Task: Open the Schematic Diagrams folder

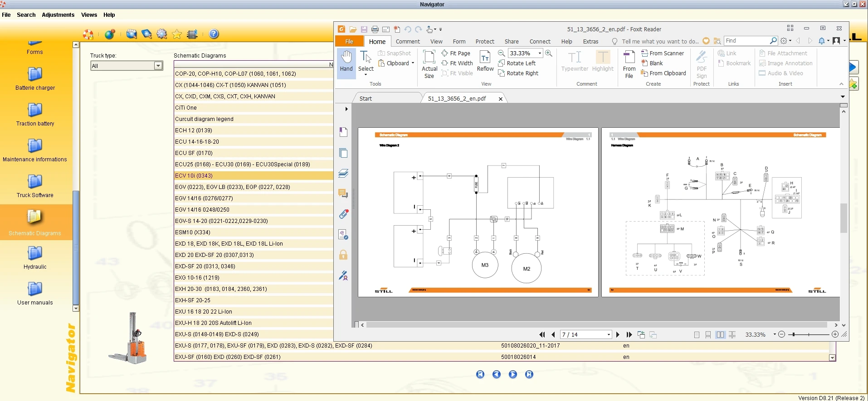Action: point(35,222)
